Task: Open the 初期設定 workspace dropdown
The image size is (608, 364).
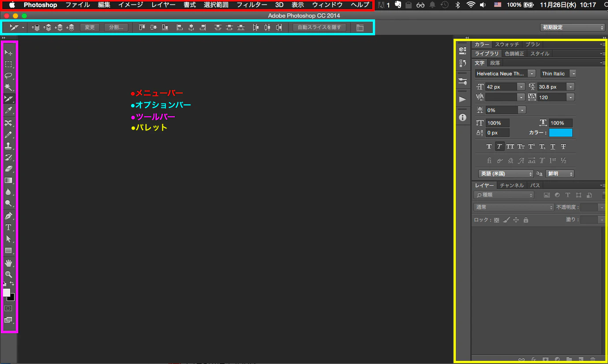Action: pyautogui.click(x=573, y=27)
